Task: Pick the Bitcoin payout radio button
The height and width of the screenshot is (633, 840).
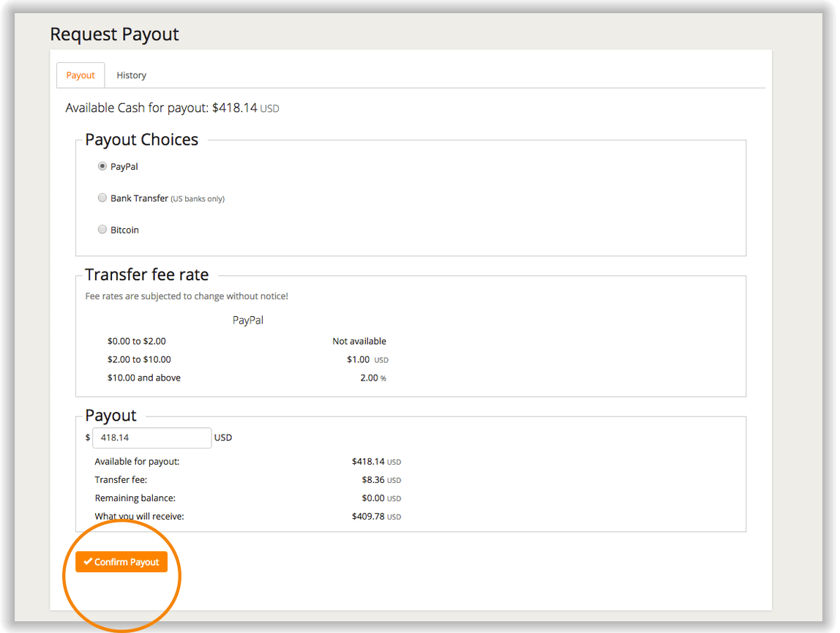Action: [x=102, y=229]
